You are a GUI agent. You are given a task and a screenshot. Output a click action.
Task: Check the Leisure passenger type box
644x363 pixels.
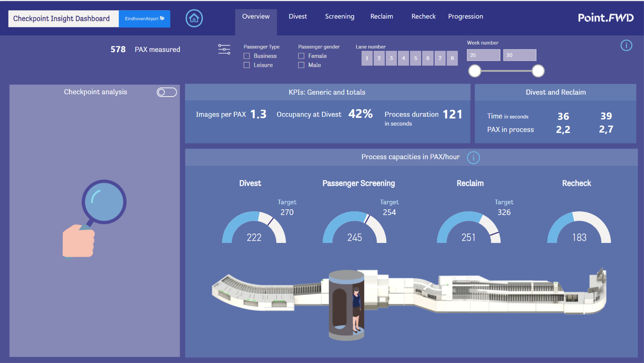tap(247, 65)
